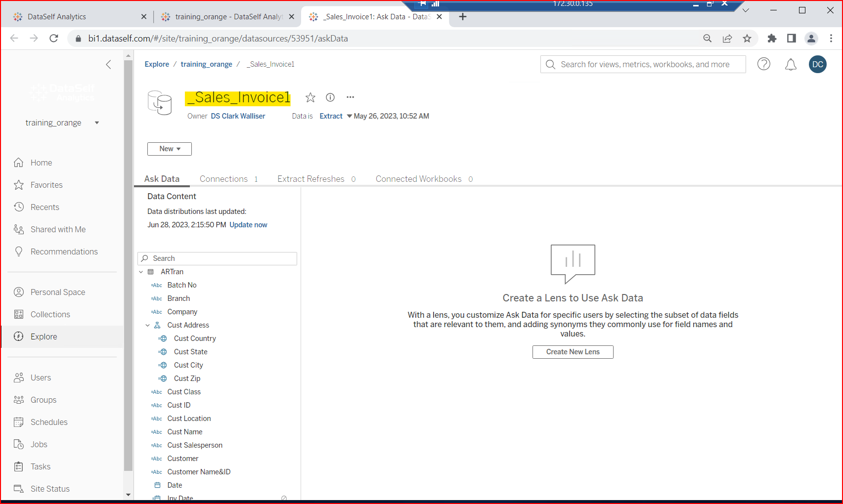Viewport: 843px width, 504px height.
Task: Collapse the ARTran table tree
Action: (141, 272)
